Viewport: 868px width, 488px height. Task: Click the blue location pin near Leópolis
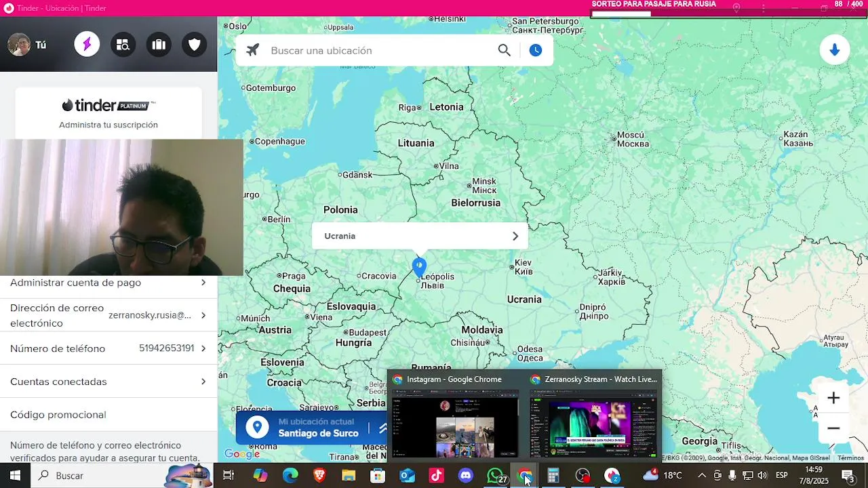[x=419, y=268]
